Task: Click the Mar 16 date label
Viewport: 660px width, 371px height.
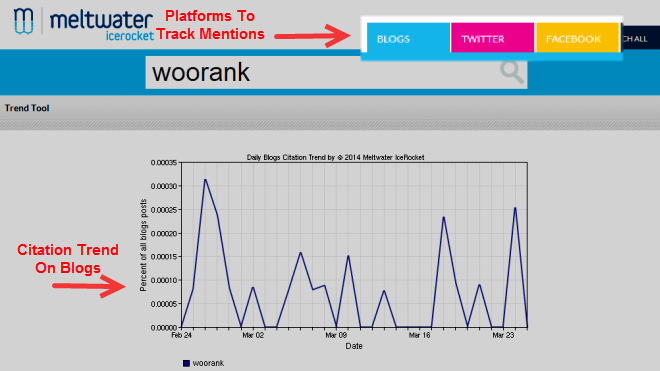Action: (x=419, y=335)
